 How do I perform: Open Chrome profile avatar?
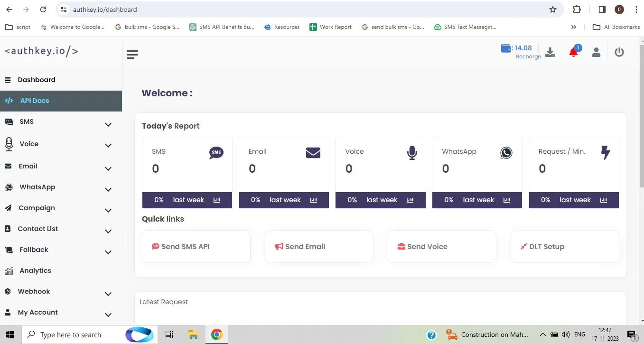pyautogui.click(x=619, y=9)
